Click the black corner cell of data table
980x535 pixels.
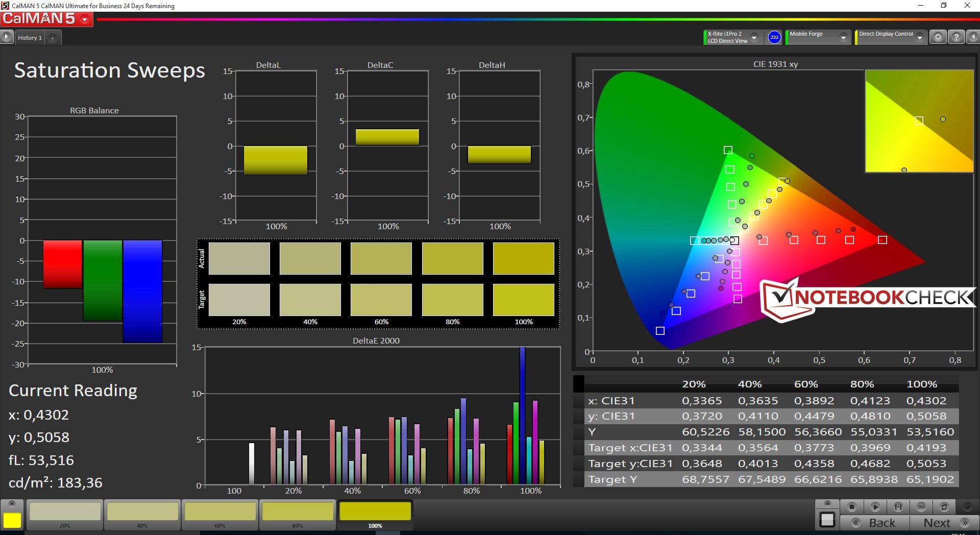578,383
